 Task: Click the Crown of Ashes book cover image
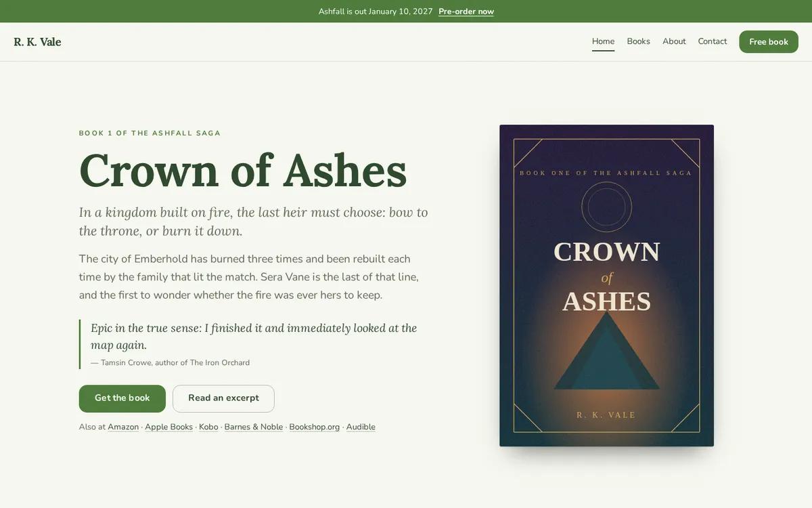coord(606,285)
